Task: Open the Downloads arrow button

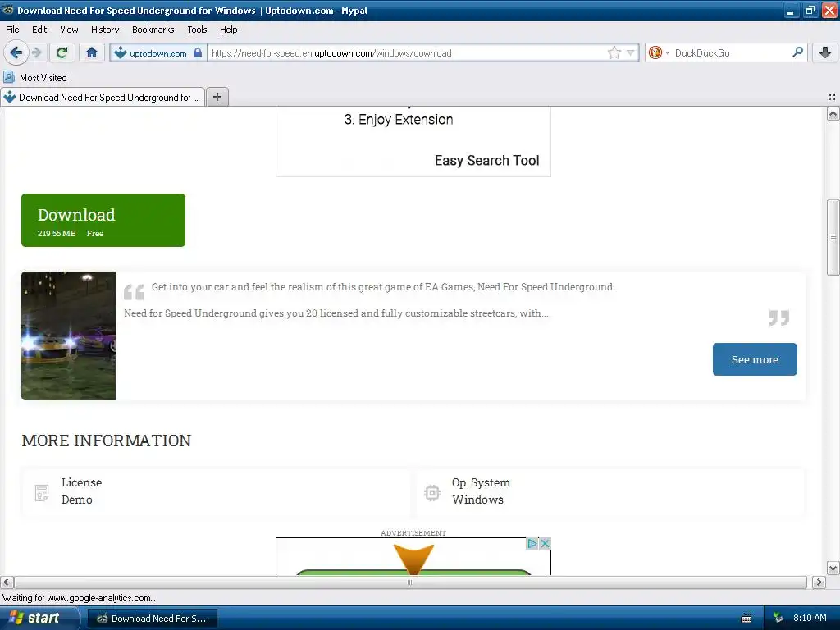Action: [825, 52]
